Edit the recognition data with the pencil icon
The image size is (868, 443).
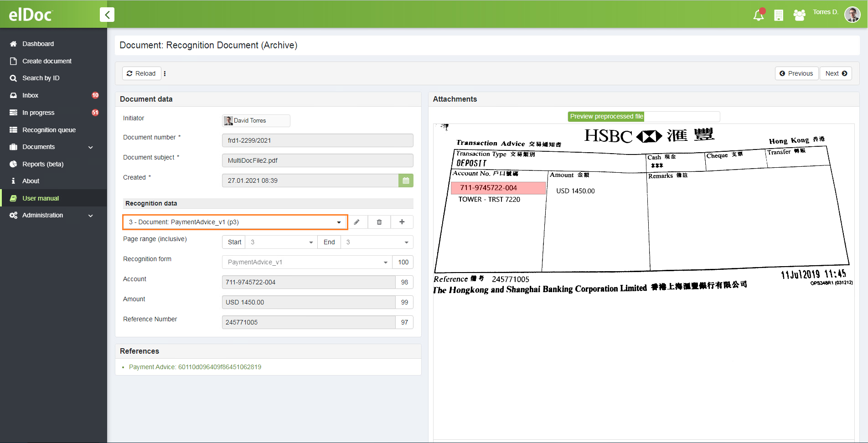[357, 222]
